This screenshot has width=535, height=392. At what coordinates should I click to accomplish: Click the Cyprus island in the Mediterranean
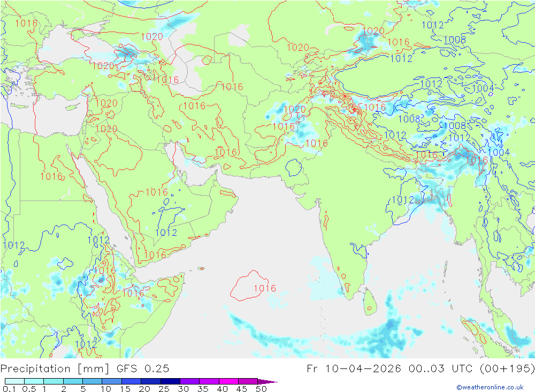72,107
